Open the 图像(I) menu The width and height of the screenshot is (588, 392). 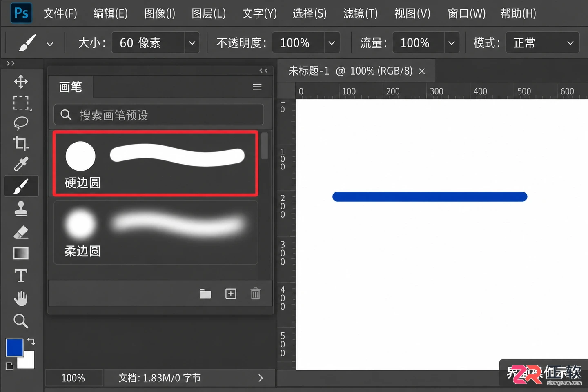point(160,13)
